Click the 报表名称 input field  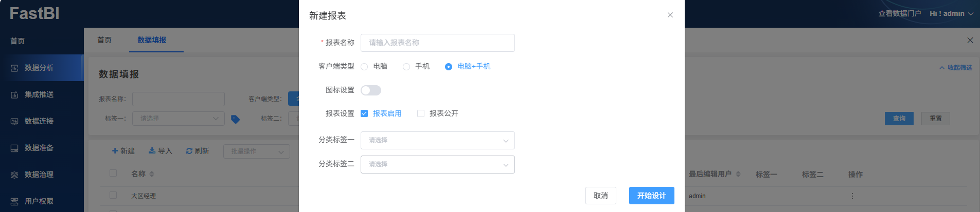pos(437,43)
